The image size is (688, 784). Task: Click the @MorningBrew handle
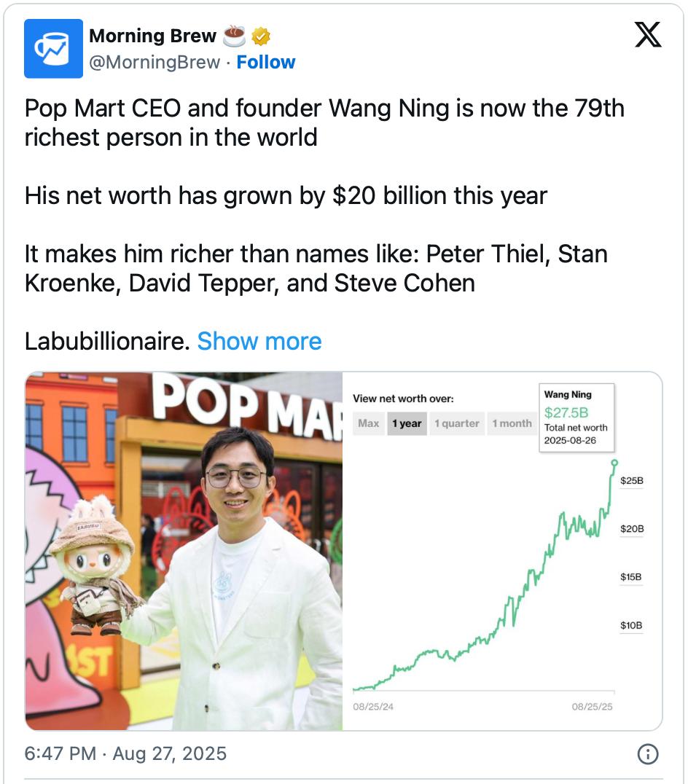pos(154,63)
